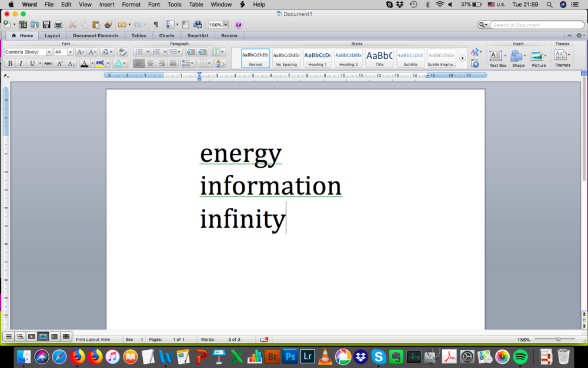Open the Format menu in menu bar
588x368 pixels.
pos(131,4)
